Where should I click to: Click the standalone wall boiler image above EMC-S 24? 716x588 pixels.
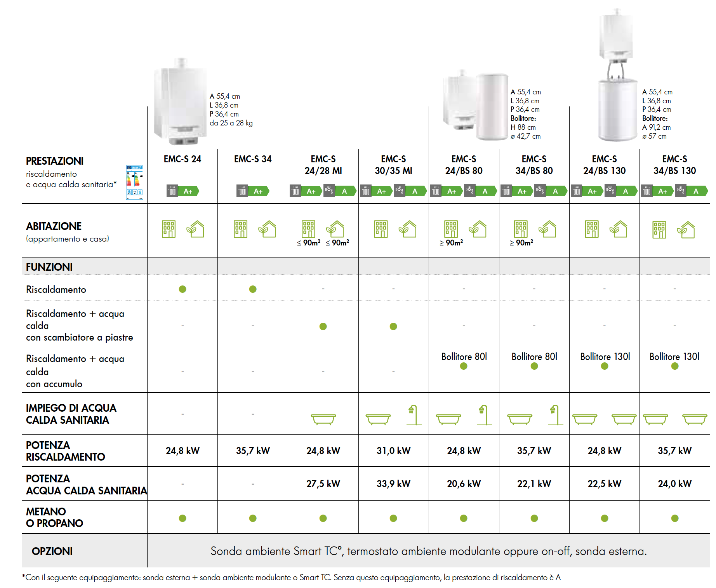click(180, 102)
